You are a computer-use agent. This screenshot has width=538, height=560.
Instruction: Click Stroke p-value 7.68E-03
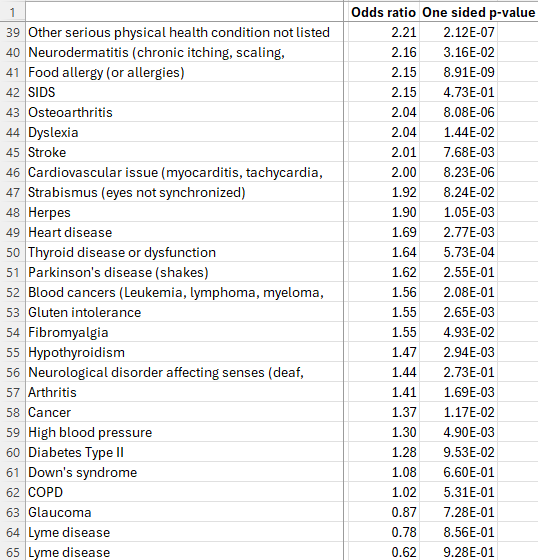(459, 152)
